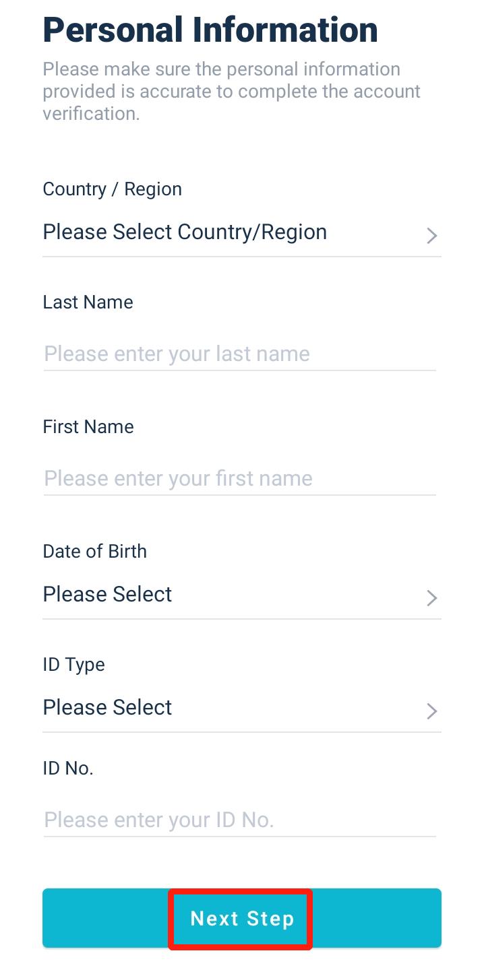
Task: Focus the last name input field
Action: [x=239, y=354]
